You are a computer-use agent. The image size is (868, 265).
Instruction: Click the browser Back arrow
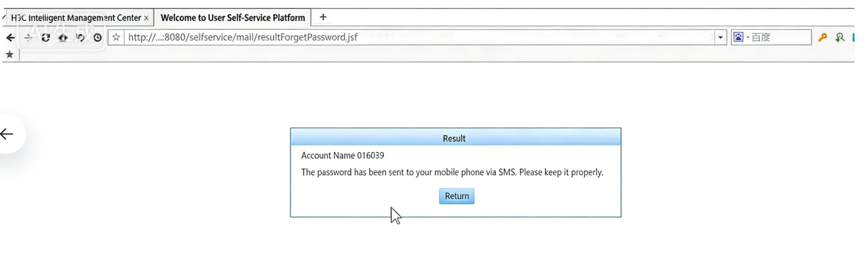[x=10, y=38]
